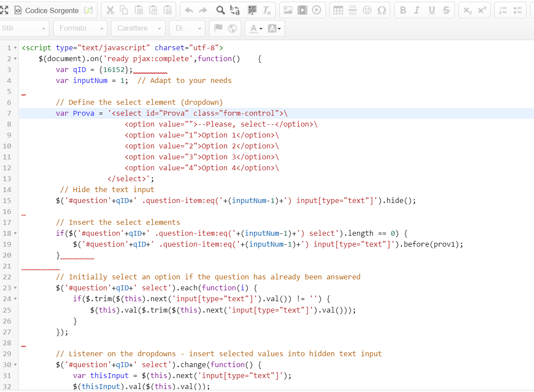The height and width of the screenshot is (392, 534).
Task: Open the Stili dropdown
Action: coord(24,28)
